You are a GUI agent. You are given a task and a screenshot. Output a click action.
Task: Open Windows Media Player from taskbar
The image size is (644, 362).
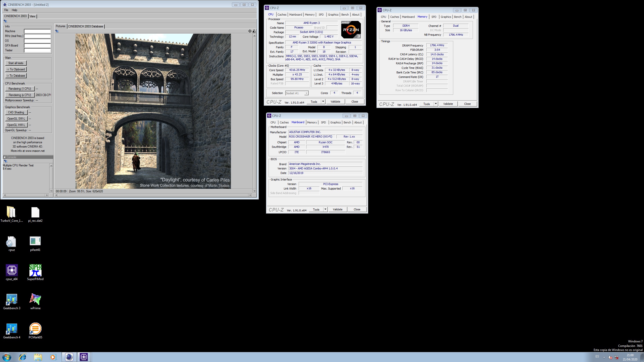point(53,357)
